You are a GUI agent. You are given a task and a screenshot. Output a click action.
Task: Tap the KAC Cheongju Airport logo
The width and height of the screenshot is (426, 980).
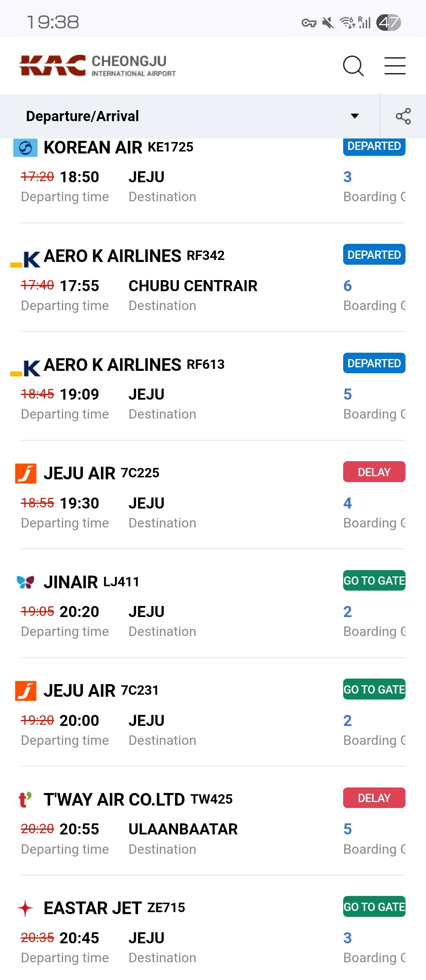pos(97,65)
